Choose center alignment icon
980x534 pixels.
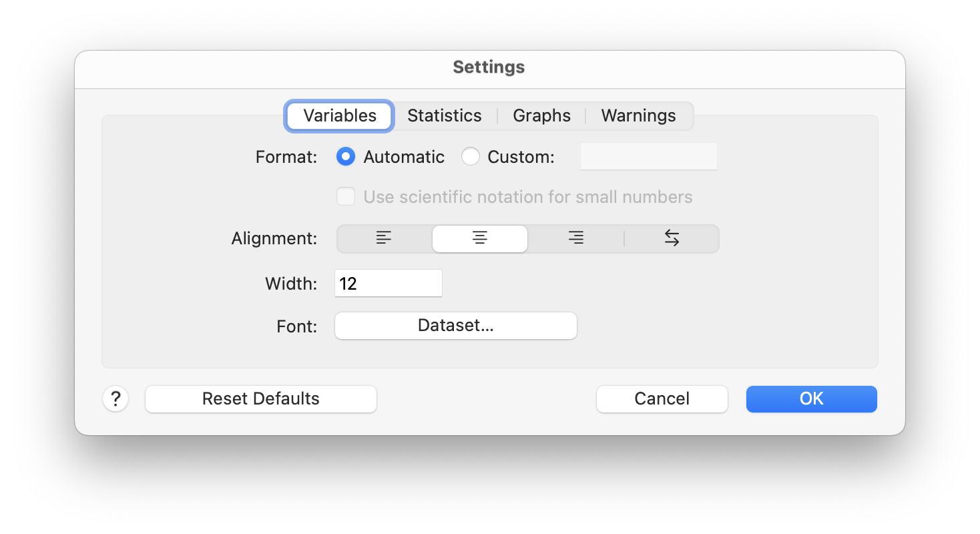pyautogui.click(x=479, y=238)
